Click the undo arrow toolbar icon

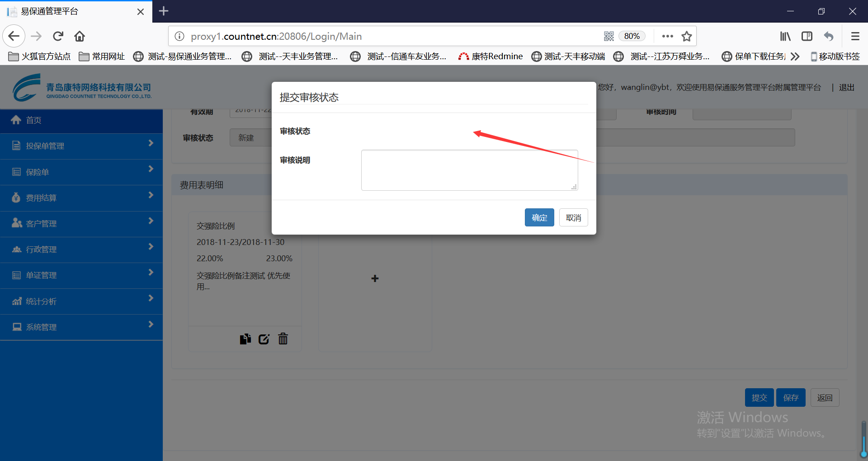tap(829, 36)
